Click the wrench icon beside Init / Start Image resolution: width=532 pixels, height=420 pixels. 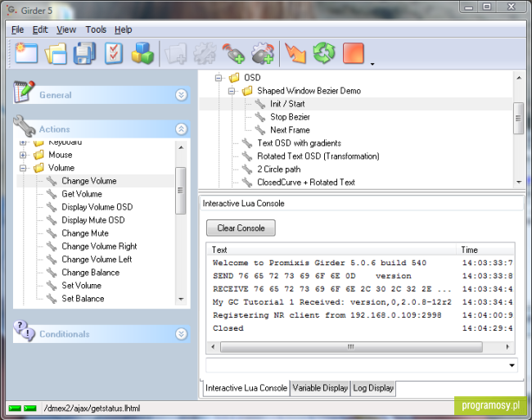(260, 104)
